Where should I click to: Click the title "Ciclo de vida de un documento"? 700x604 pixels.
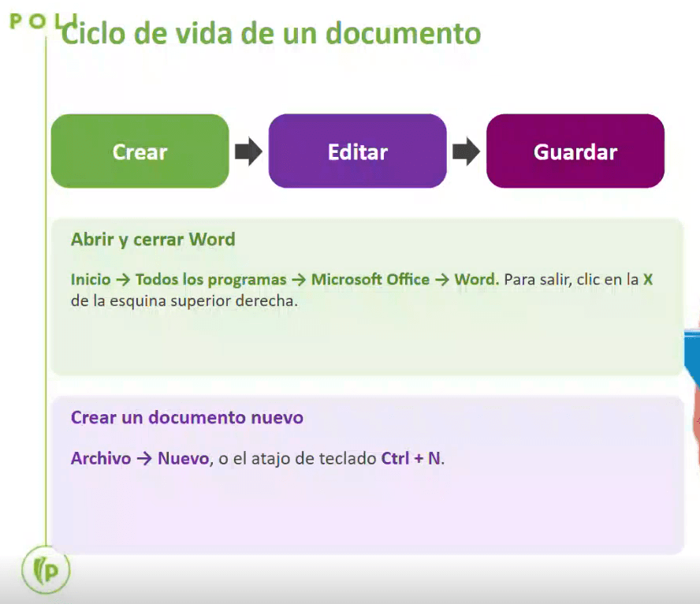tap(271, 33)
